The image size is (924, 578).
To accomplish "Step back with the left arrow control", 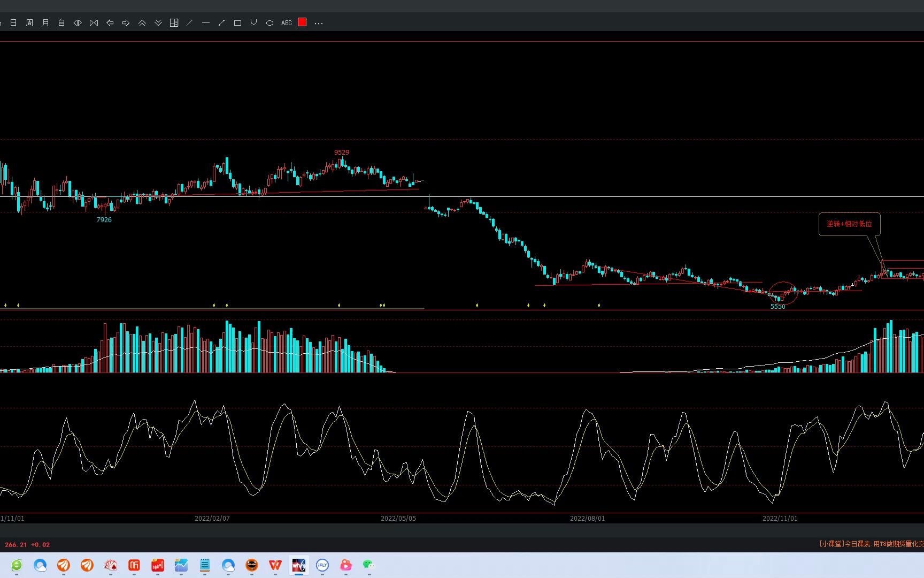I will click(110, 22).
